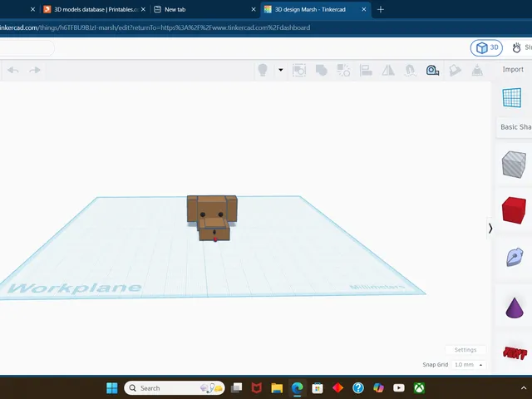Screen dimensions: 532x399
Task: Launch Copilot from the taskbar
Action: tap(379, 388)
